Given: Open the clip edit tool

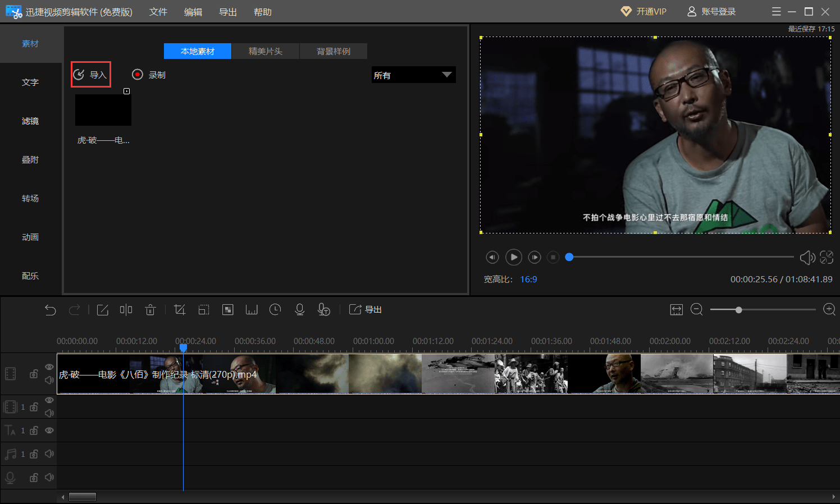Looking at the screenshot, I should (103, 310).
